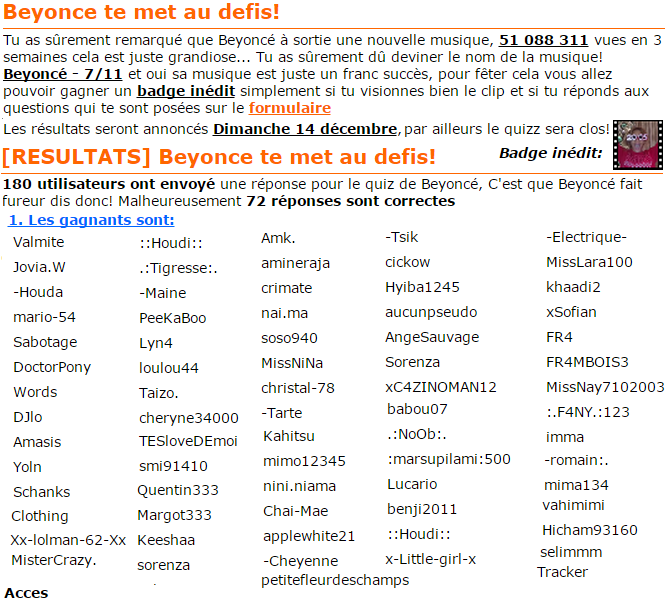This screenshot has height=608, width=671.
Task: Select winner name Words
Action: tap(35, 392)
